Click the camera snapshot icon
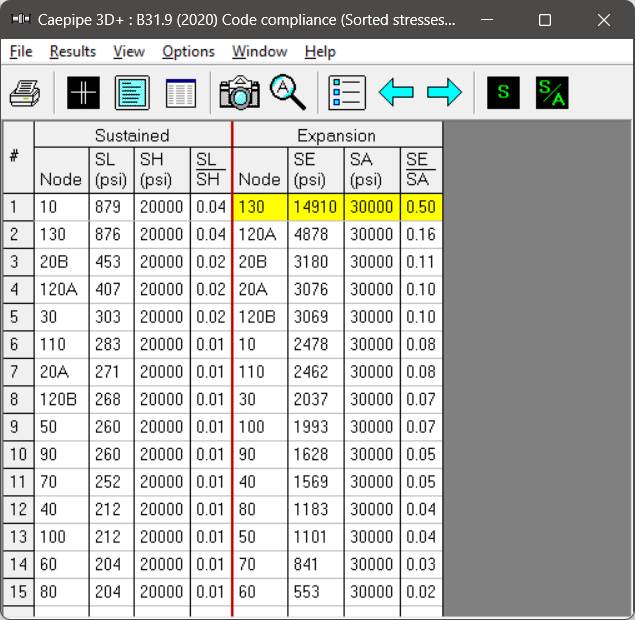Viewport: 635px width, 620px height. click(x=240, y=93)
